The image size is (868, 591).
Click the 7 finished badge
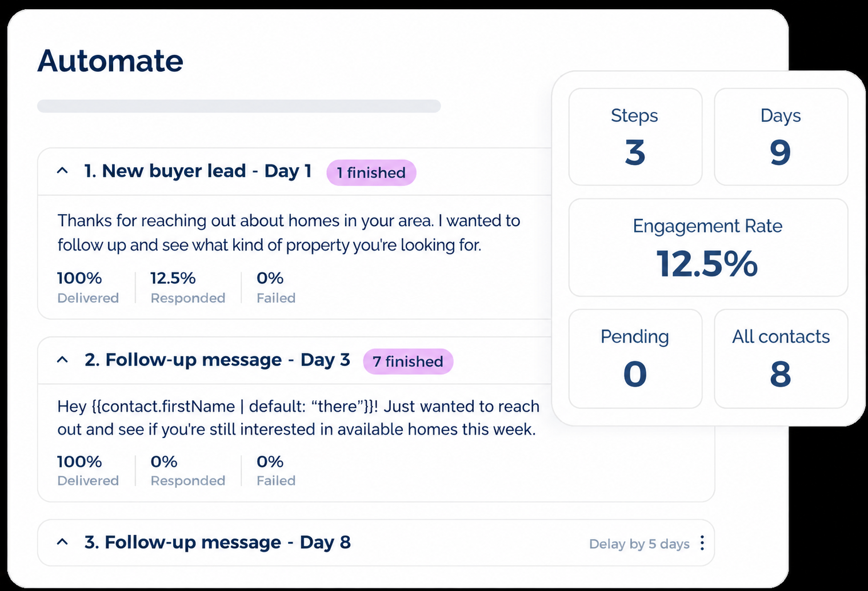[408, 361]
